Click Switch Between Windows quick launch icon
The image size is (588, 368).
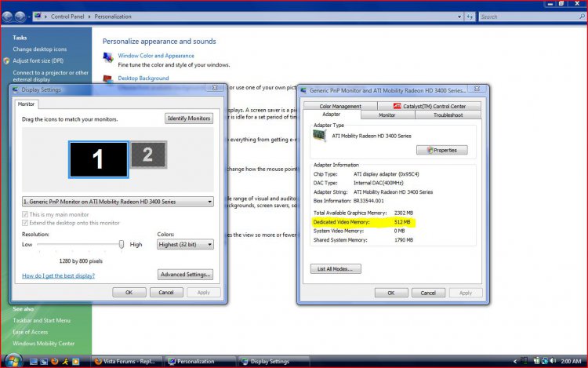[x=44, y=362]
